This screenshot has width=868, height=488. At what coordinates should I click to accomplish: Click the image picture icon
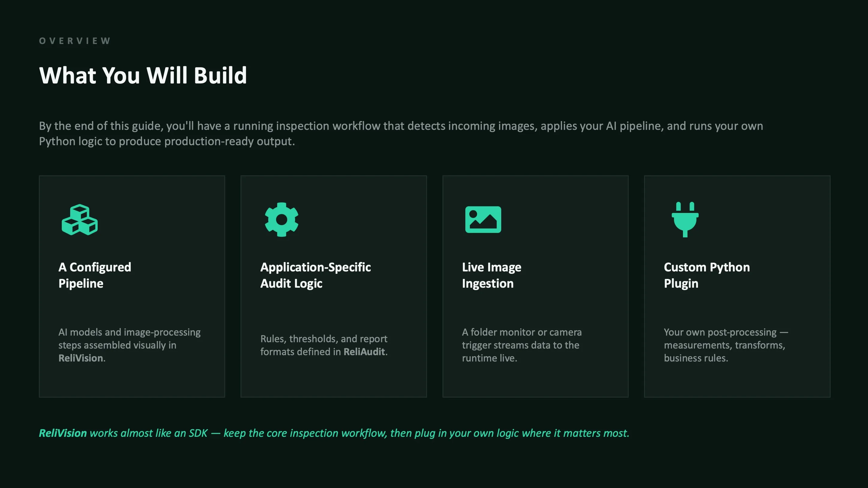(x=483, y=220)
